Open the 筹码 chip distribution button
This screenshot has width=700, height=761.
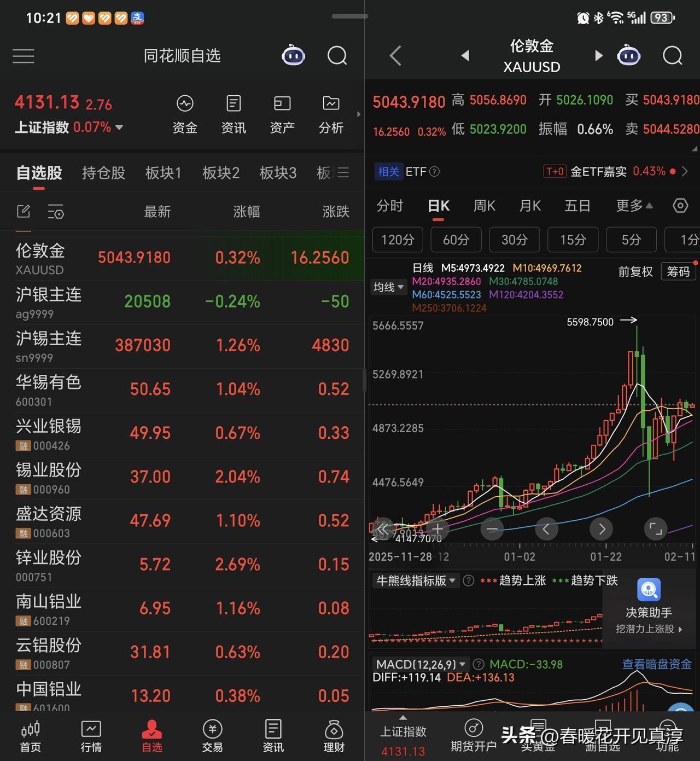[679, 271]
